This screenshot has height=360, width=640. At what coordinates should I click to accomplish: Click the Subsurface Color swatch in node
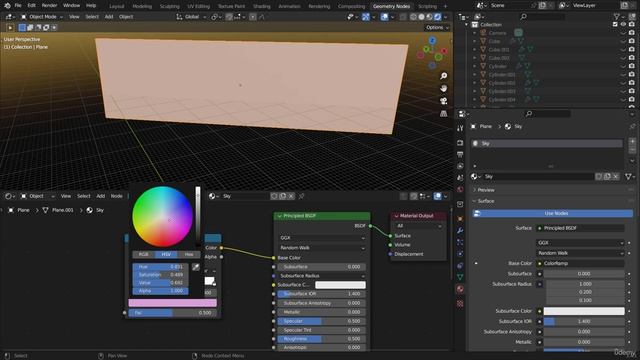340,285
